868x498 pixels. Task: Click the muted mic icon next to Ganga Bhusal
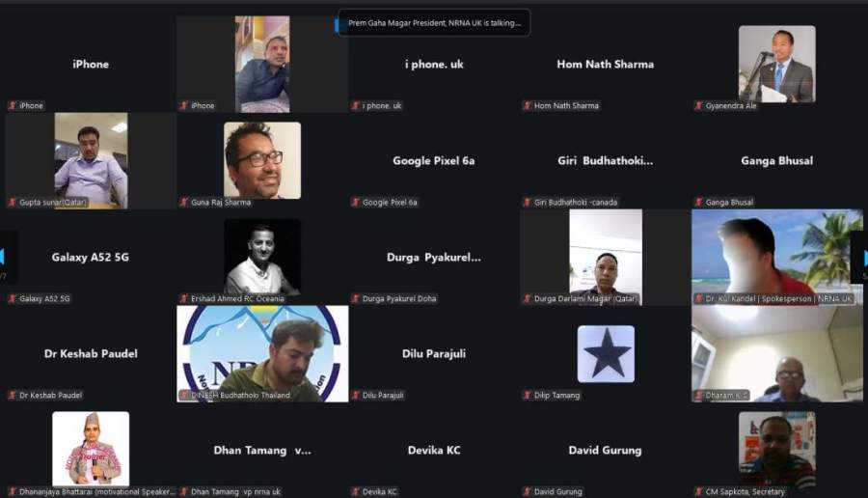(x=698, y=202)
